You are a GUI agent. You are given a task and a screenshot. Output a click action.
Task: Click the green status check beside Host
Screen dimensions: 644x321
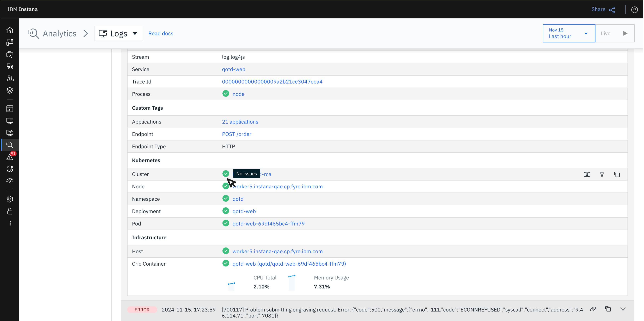click(x=225, y=251)
